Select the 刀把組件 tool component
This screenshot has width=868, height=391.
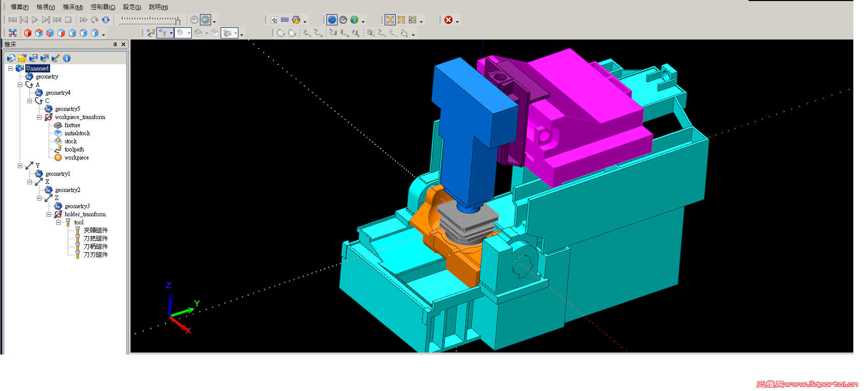[96, 239]
